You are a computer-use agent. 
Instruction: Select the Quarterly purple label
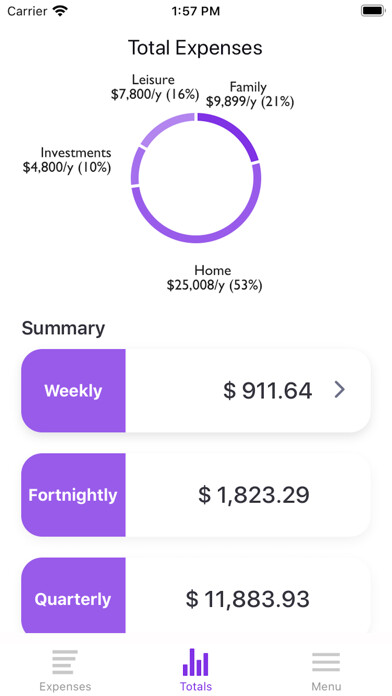pos(73,596)
